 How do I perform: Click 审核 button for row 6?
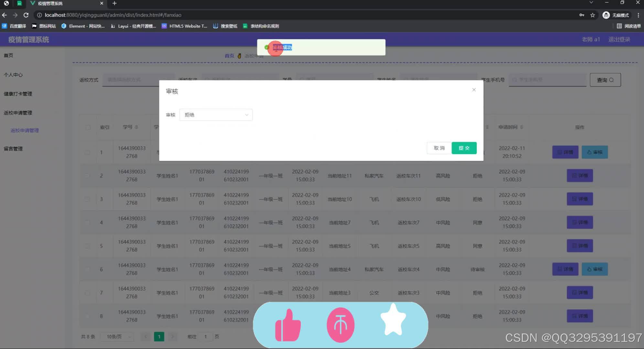[595, 269]
